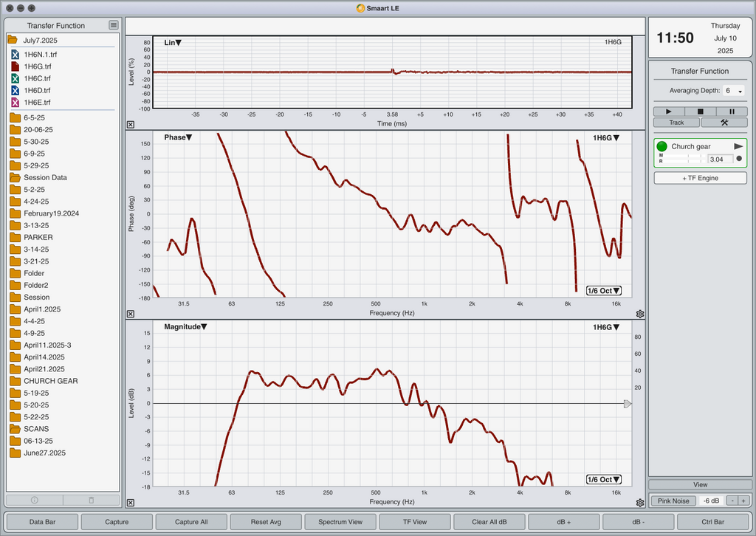
Task: Switch to TF View
Action: (415, 521)
